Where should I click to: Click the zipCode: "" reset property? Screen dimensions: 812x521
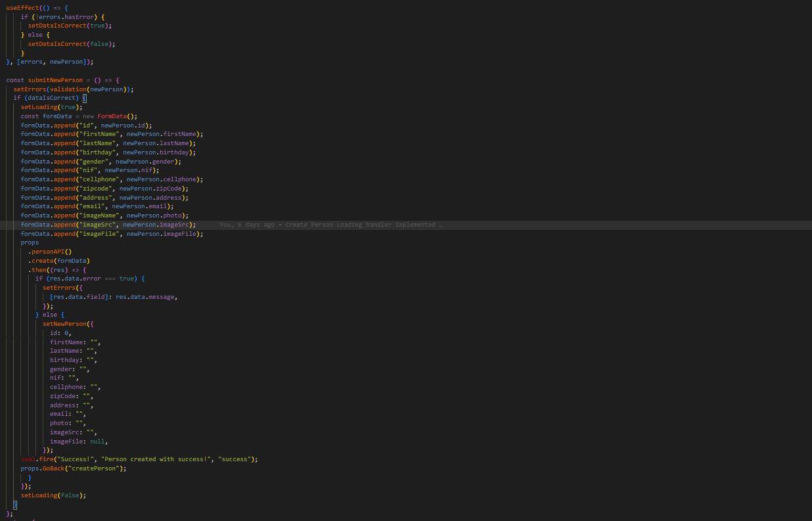[72, 396]
